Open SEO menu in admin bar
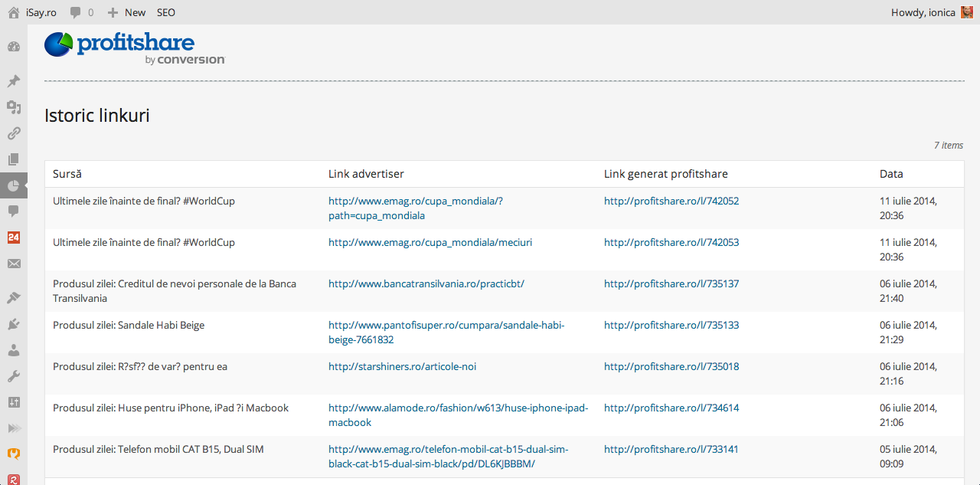This screenshot has height=485, width=980. coord(165,12)
